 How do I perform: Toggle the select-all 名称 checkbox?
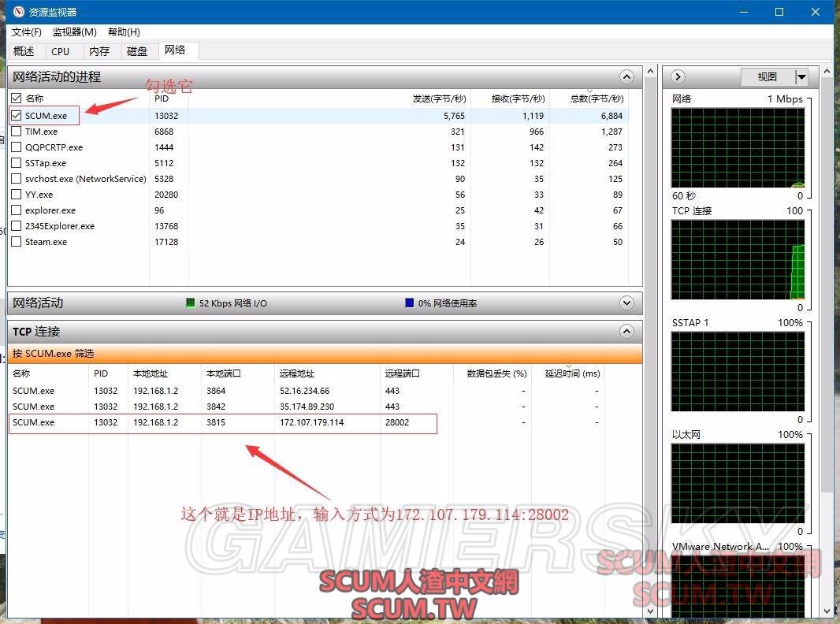pyautogui.click(x=16, y=98)
